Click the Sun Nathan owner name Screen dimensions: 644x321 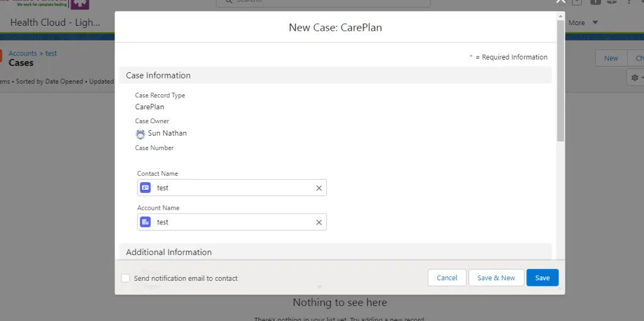(x=167, y=133)
